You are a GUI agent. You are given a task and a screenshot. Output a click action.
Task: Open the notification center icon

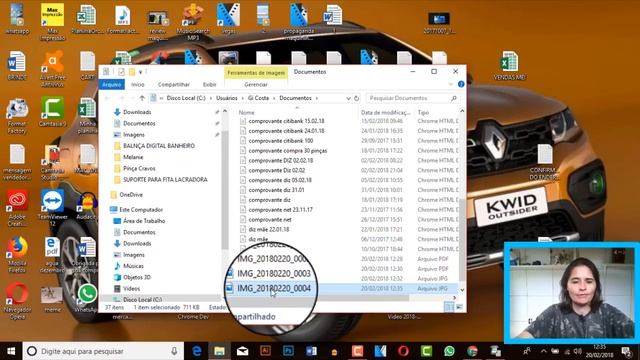(627, 351)
